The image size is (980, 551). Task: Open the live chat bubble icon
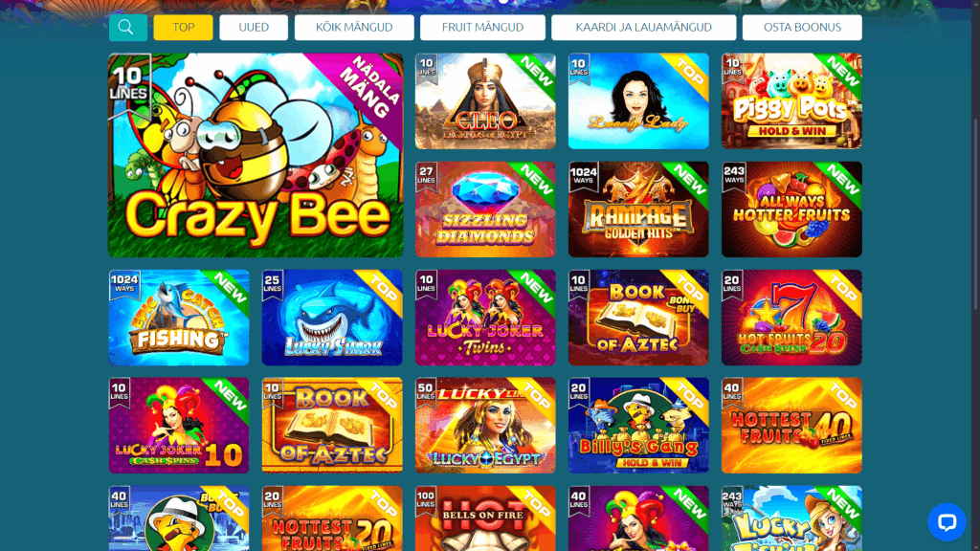[x=947, y=522]
